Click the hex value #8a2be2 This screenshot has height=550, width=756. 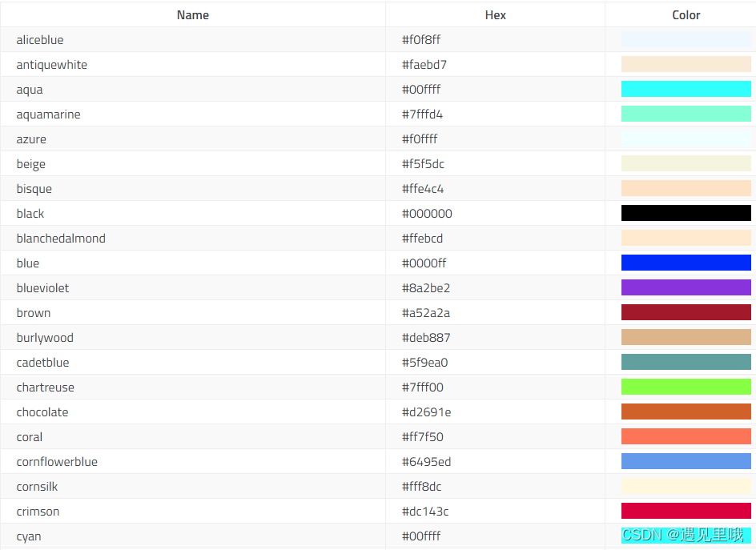click(x=426, y=287)
